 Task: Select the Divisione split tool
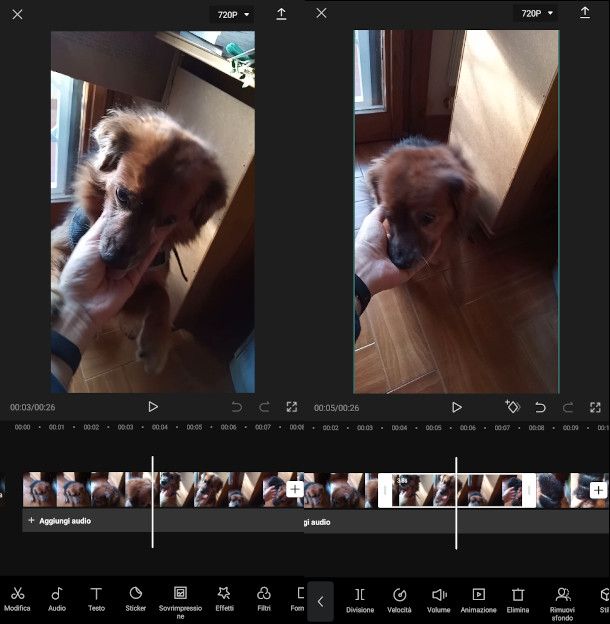(x=360, y=601)
